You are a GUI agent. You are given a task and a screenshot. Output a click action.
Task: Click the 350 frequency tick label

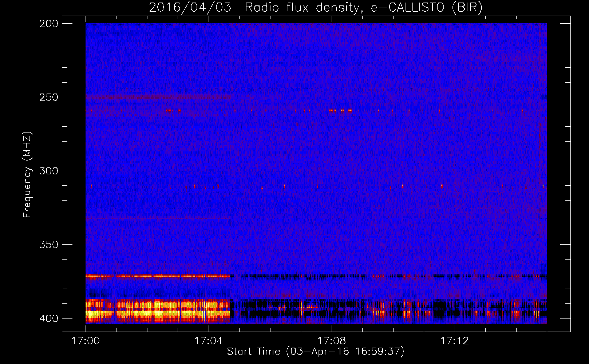click(49, 245)
